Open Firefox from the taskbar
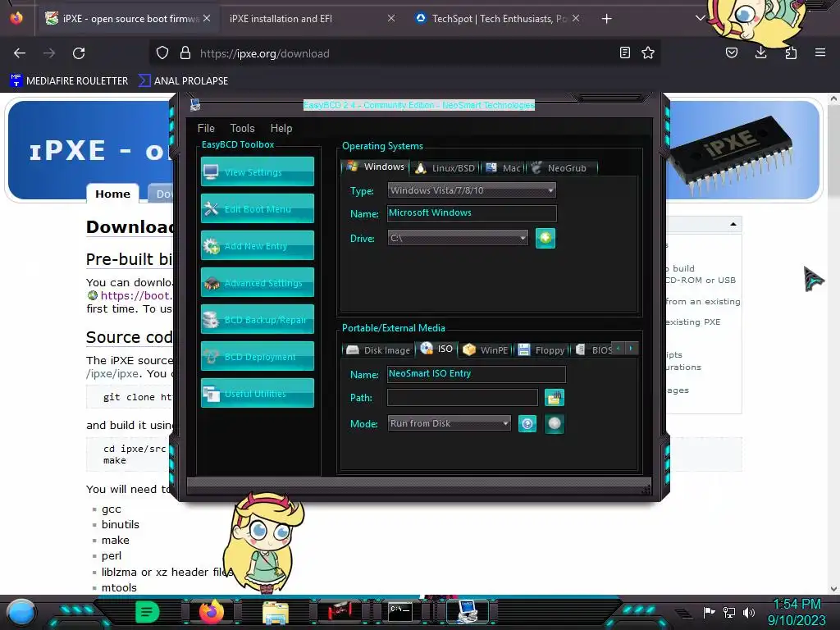This screenshot has width=840, height=630. (x=211, y=612)
